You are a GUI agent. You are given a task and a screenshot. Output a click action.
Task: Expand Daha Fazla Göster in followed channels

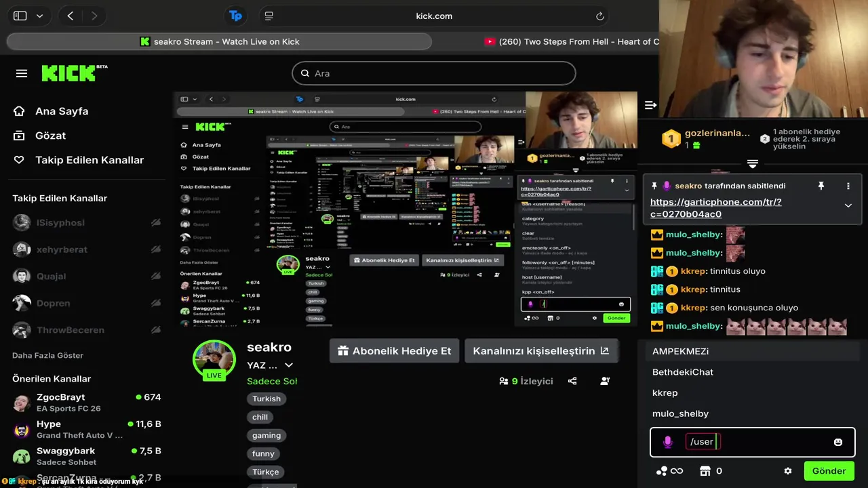(x=47, y=355)
